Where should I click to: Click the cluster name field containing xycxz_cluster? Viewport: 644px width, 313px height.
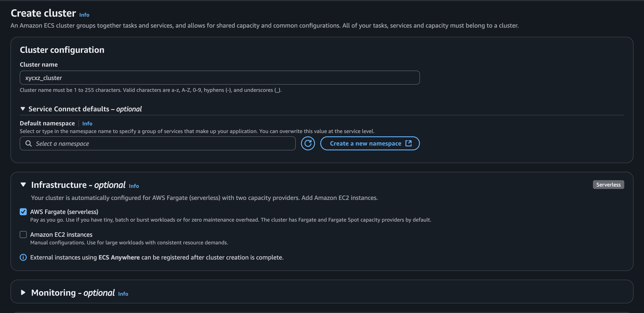point(219,78)
